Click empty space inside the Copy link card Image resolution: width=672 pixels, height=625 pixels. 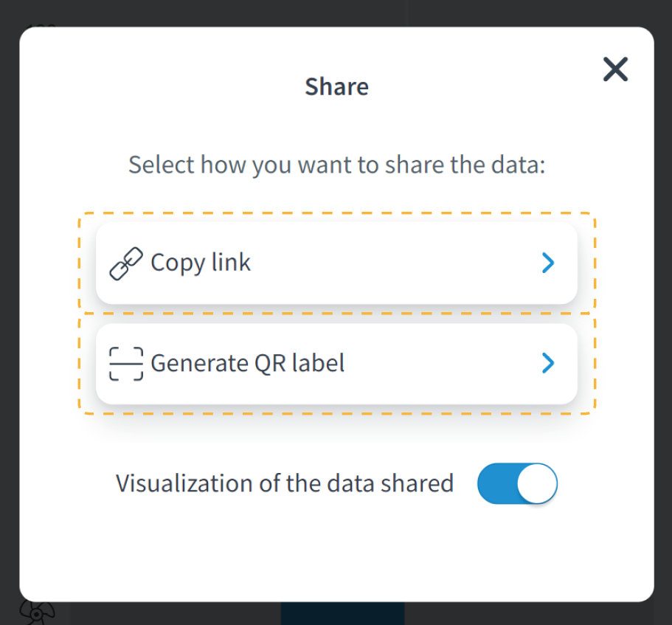pos(398,263)
